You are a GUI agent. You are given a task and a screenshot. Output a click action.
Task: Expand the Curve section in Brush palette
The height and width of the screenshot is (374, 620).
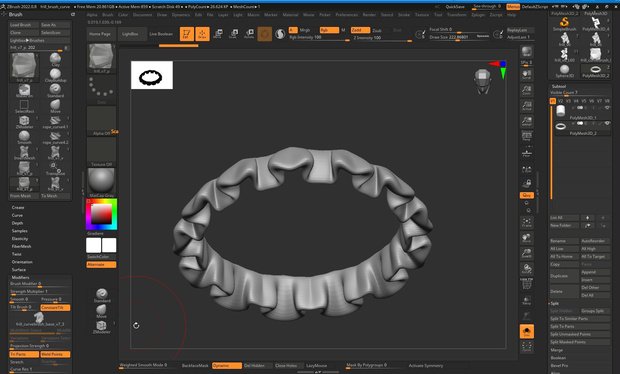click(17, 215)
